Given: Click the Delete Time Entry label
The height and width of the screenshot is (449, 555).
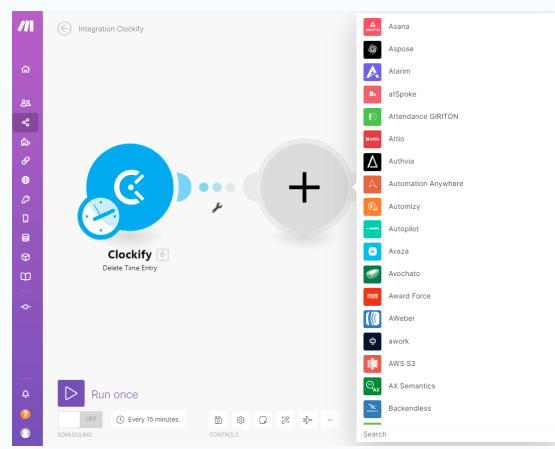Looking at the screenshot, I should [x=130, y=268].
